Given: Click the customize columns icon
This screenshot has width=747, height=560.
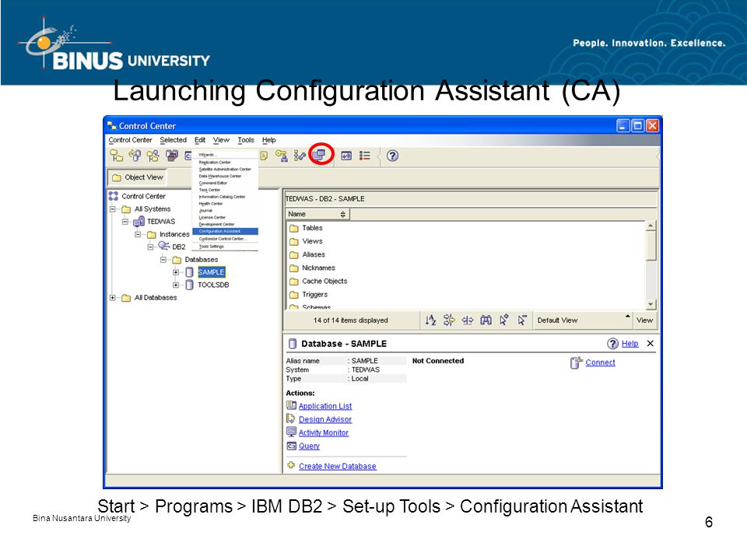Looking at the screenshot, I should coord(468,320).
